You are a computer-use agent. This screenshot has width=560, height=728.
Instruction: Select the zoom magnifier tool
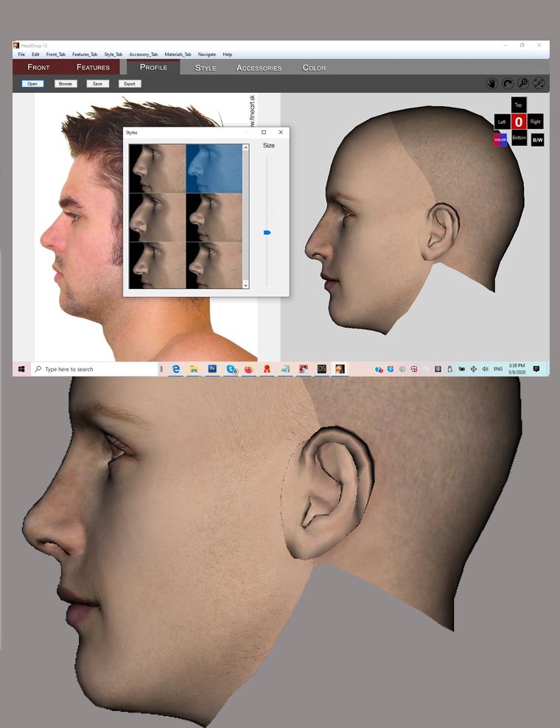523,83
